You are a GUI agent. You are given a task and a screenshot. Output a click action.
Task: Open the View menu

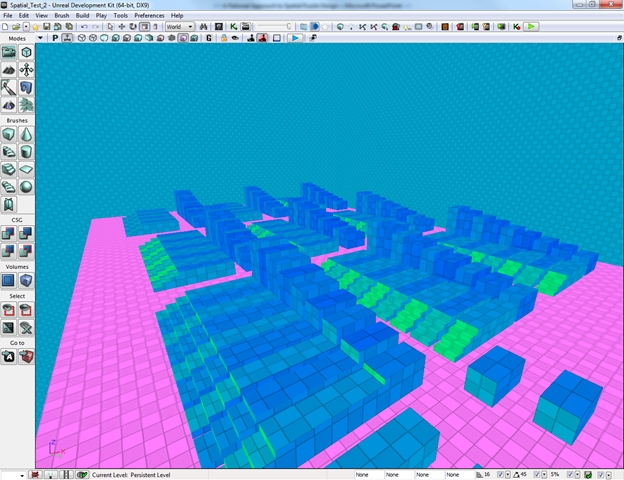[x=41, y=16]
